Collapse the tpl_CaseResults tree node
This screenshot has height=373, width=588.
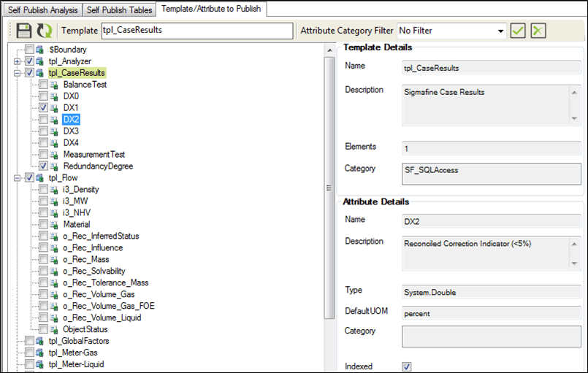(x=17, y=73)
